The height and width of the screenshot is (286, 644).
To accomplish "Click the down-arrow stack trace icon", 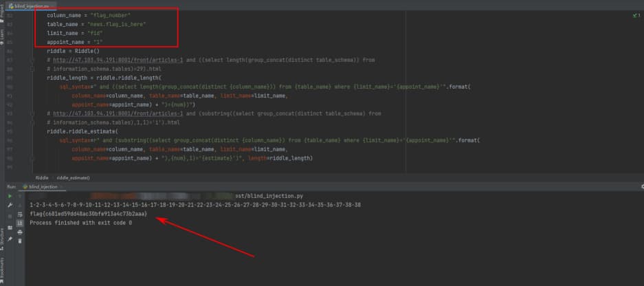I will [20, 206].
